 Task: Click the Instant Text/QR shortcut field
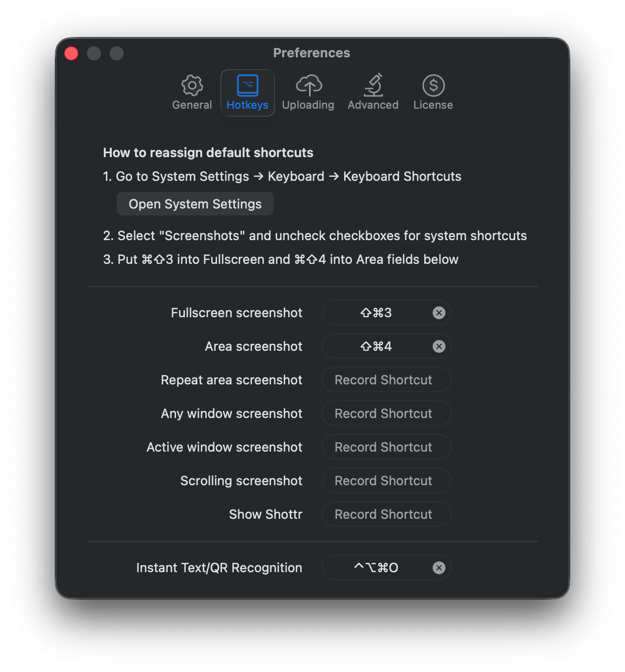[376, 568]
